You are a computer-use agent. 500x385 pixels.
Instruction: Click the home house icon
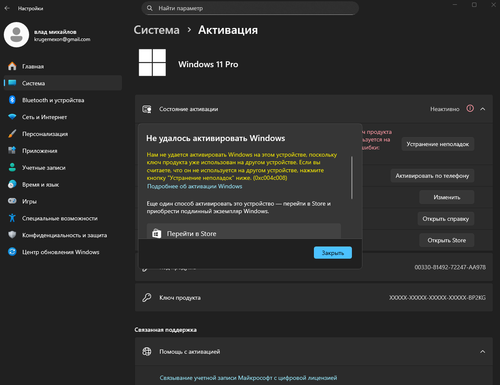tap(12, 66)
